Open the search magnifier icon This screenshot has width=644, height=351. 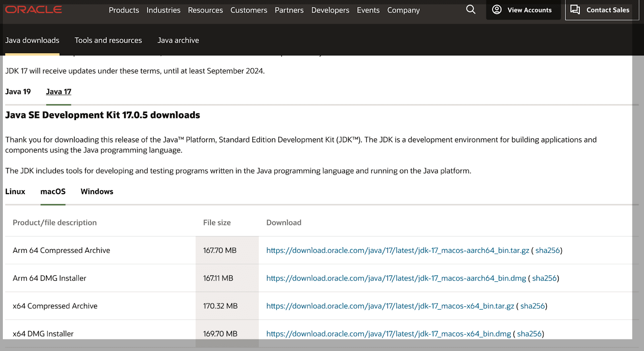471,9
